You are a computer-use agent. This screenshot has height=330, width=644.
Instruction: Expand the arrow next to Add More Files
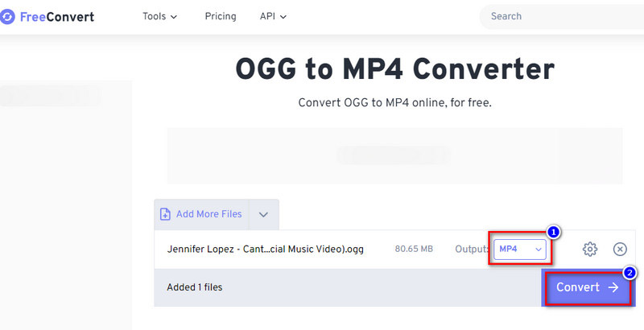[x=264, y=214]
